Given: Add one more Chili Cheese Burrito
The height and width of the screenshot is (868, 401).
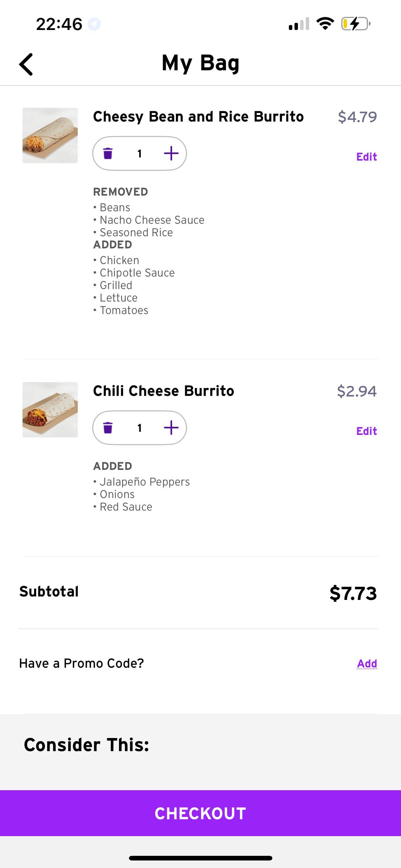Looking at the screenshot, I should (x=171, y=428).
